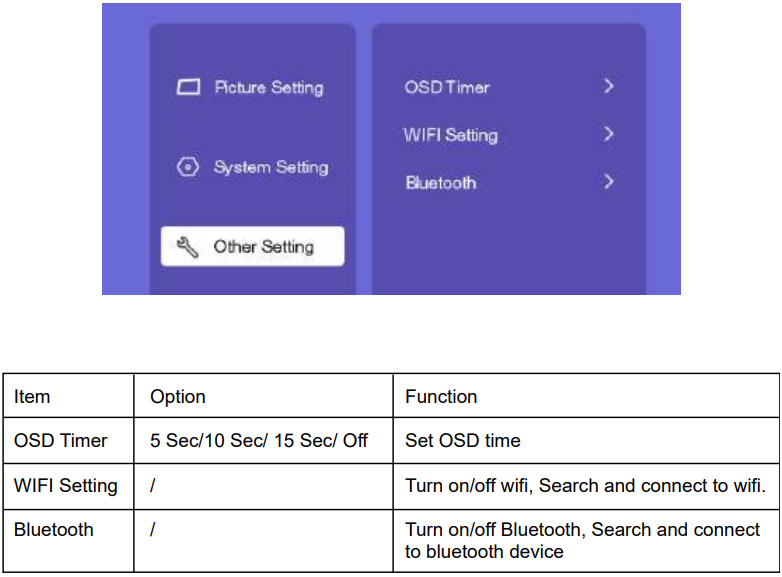Click the Other Setting wrench icon
This screenshot has width=782, height=577.
(187, 247)
